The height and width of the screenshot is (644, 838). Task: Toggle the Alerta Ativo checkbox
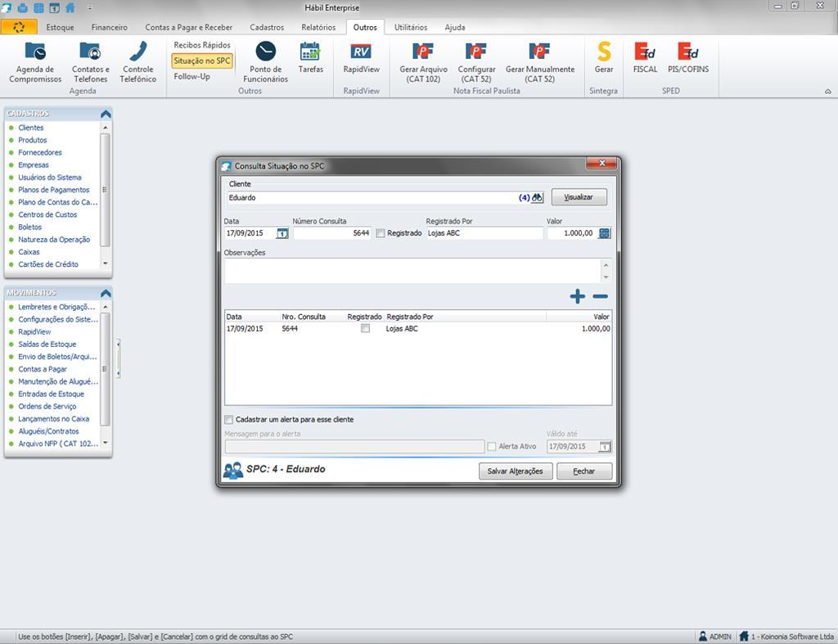[492, 447]
